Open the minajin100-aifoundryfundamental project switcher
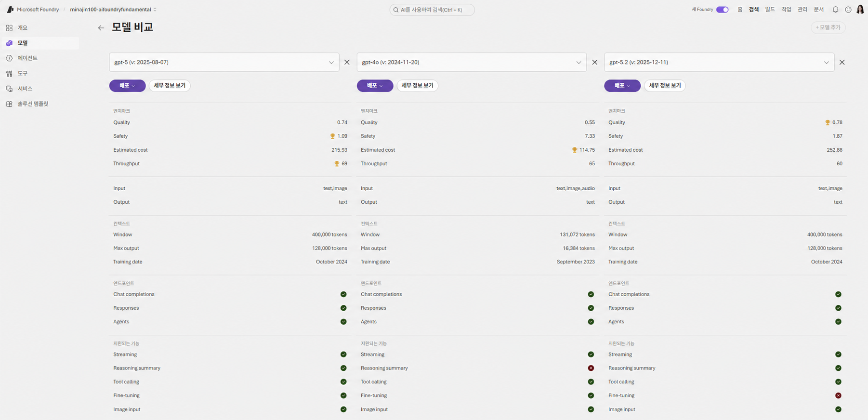This screenshot has width=868, height=420. coord(113,10)
